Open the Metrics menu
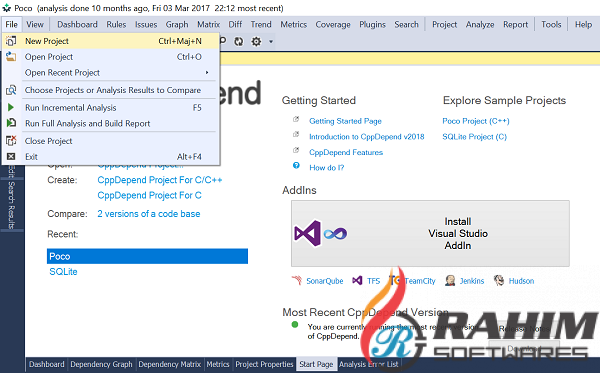This screenshot has height=373, width=600. pos(293,24)
